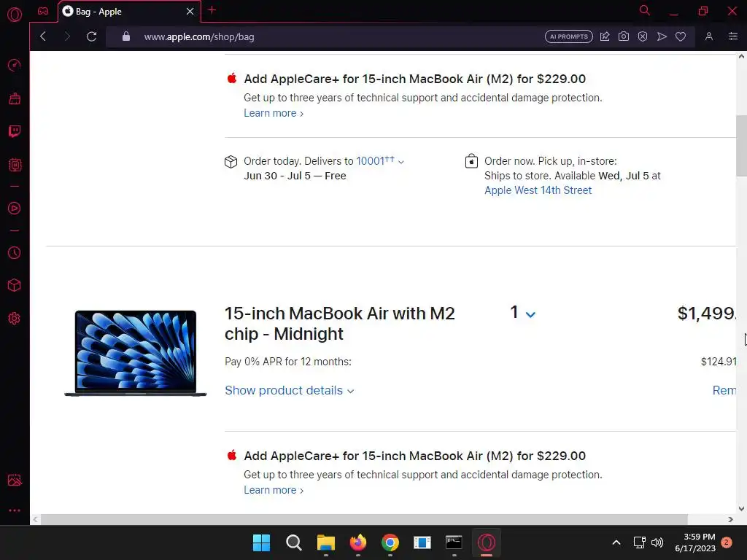This screenshot has width=747, height=560.
Task: Open the Player icon in sidebar
Action: click(15, 208)
